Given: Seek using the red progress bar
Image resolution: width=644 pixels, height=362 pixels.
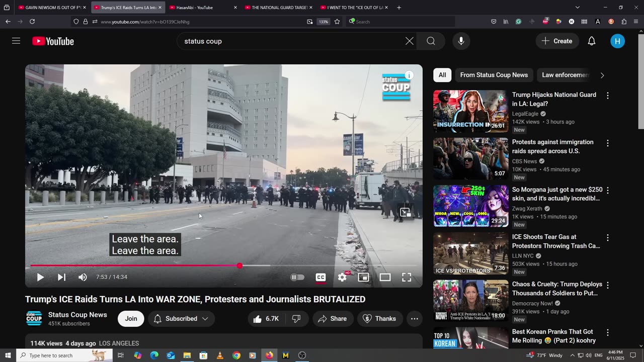Looking at the screenshot, I should tap(224, 265).
